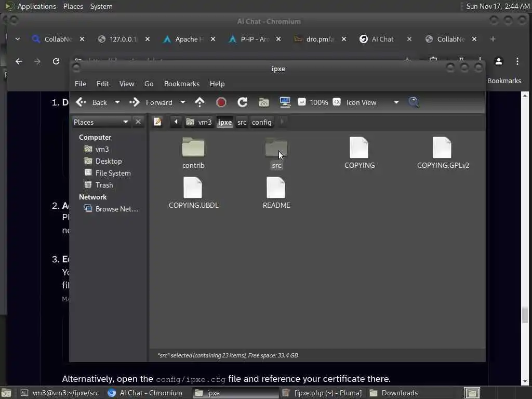The image size is (532, 399).
Task: Open the Forward history dropdown arrow
Action: [182, 102]
